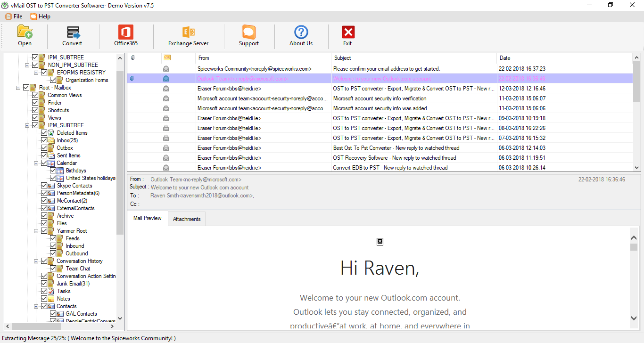
Task: Click the Birthdays calendar icon
Action: (x=60, y=171)
